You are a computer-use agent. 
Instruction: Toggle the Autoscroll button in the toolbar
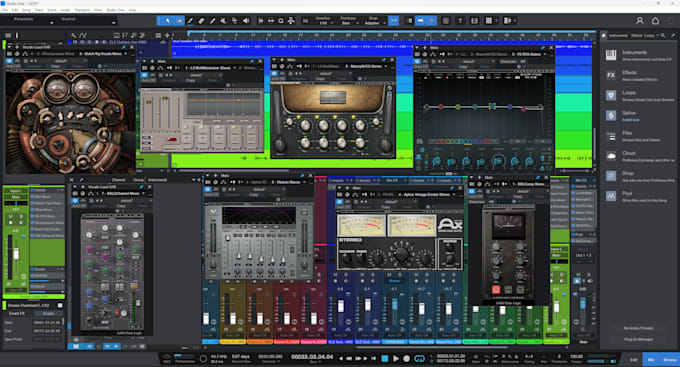click(420, 20)
